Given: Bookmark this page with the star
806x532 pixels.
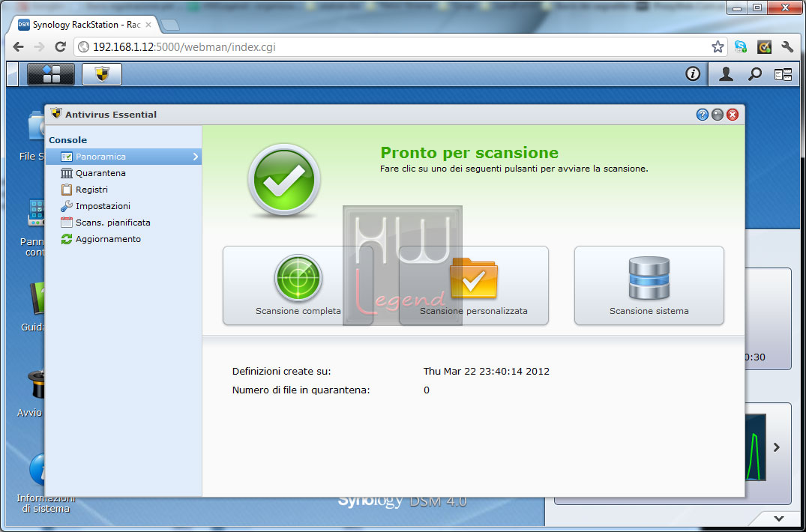Looking at the screenshot, I should pos(718,47).
